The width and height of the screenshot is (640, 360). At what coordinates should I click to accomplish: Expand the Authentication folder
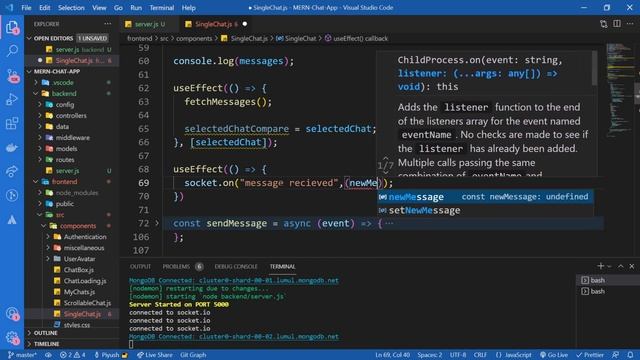(85, 237)
